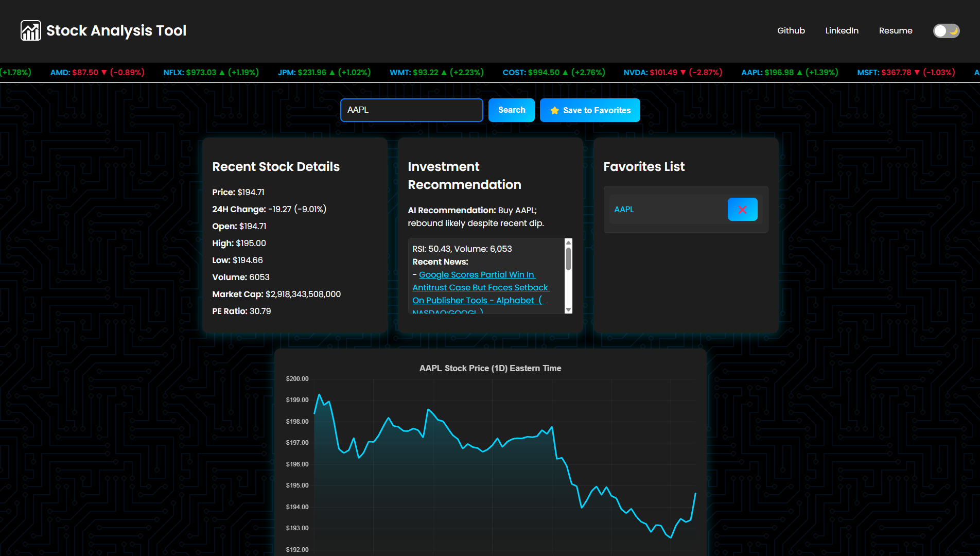Image resolution: width=980 pixels, height=556 pixels.
Task: Click the news box scroll down arrow
Action: 568,309
